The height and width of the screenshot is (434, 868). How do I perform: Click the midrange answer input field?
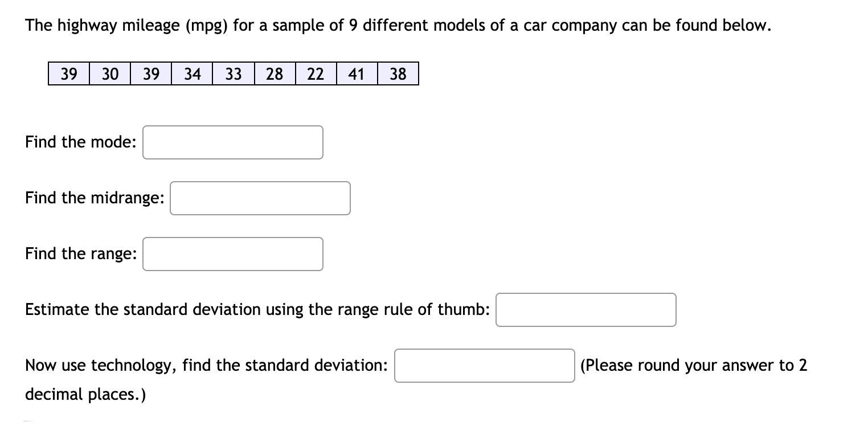coord(260,198)
